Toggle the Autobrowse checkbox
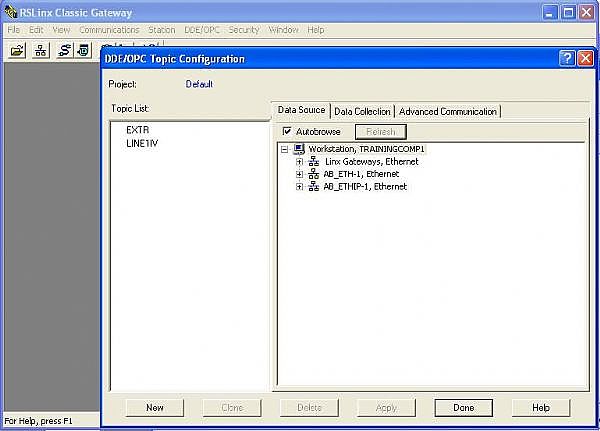Screen dimensions: 600x431 click(x=287, y=131)
